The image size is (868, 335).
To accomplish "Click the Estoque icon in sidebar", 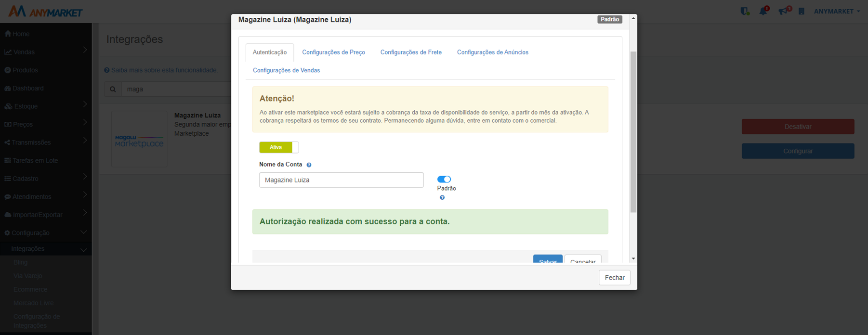I will point(9,106).
